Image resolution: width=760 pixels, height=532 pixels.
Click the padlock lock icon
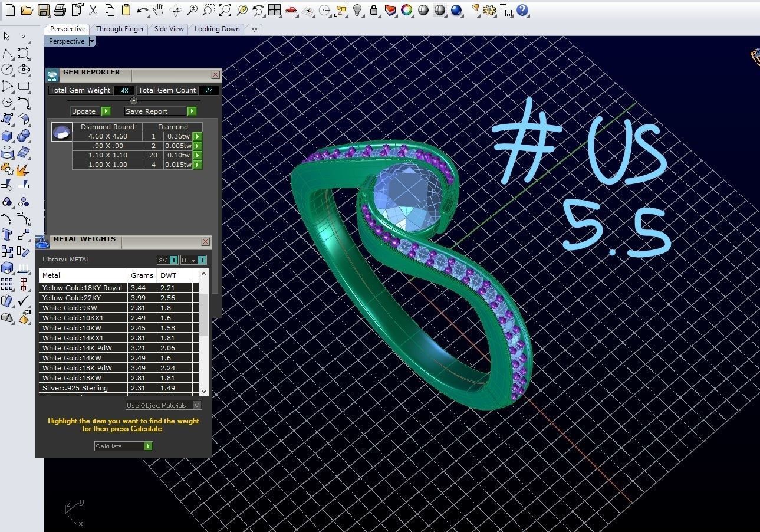click(x=374, y=10)
